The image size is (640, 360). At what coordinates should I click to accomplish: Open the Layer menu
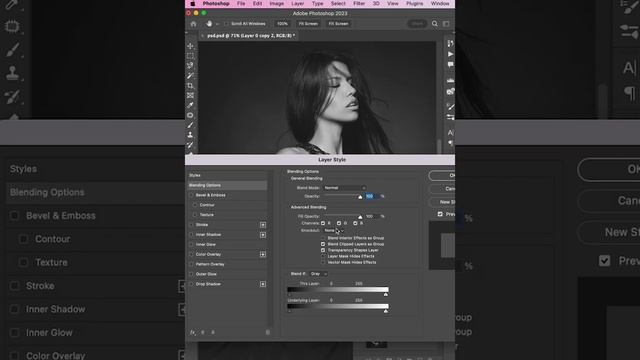coord(298,4)
